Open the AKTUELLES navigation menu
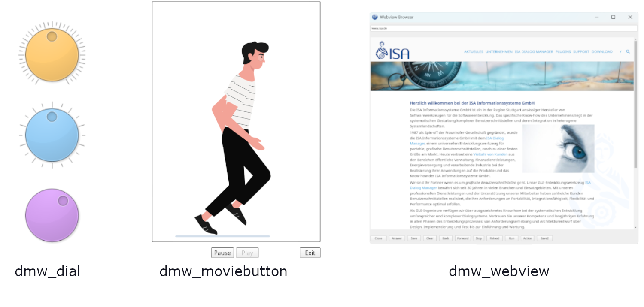The image size is (644, 307). 474,52
